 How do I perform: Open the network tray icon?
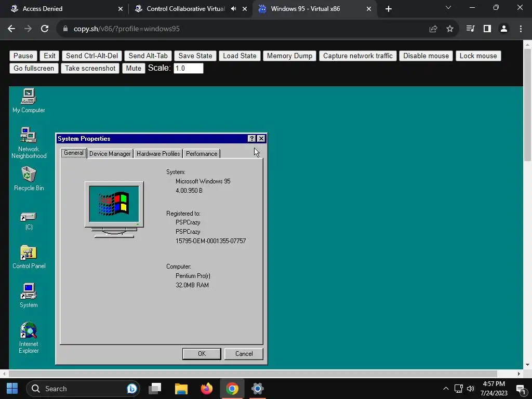point(458,389)
